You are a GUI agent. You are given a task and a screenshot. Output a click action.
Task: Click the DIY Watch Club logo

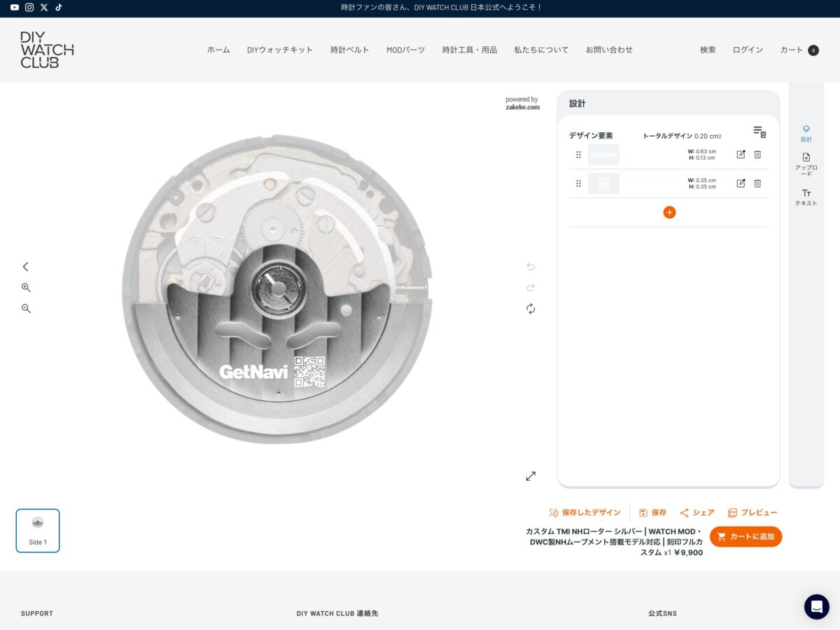[x=47, y=50]
